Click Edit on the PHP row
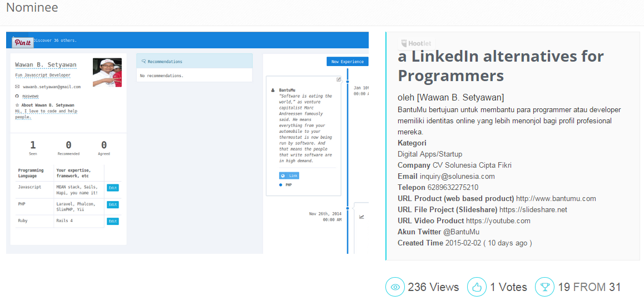This screenshot has width=644, height=301. tap(113, 204)
